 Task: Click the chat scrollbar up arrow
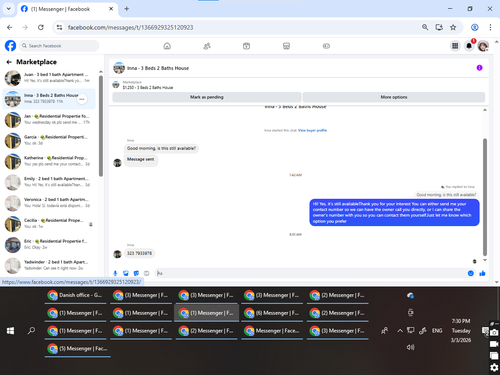click(485, 110)
